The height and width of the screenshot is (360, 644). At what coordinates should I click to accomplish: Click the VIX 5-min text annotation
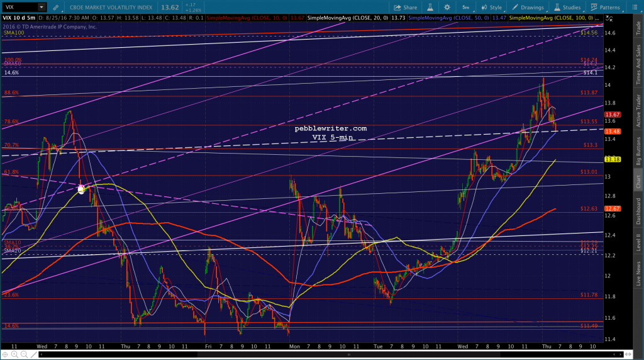tap(333, 138)
